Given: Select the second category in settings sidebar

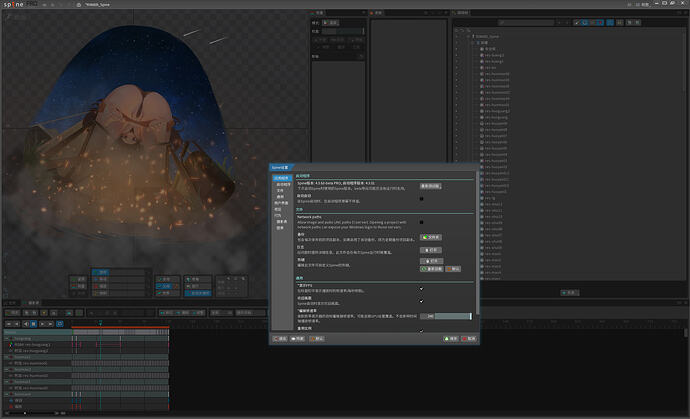Looking at the screenshot, I should 284,184.
